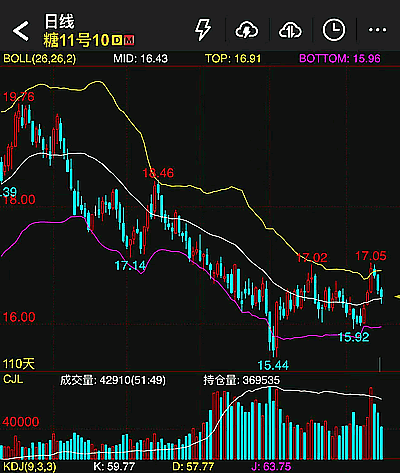Tap the clock history icon

coord(333,30)
